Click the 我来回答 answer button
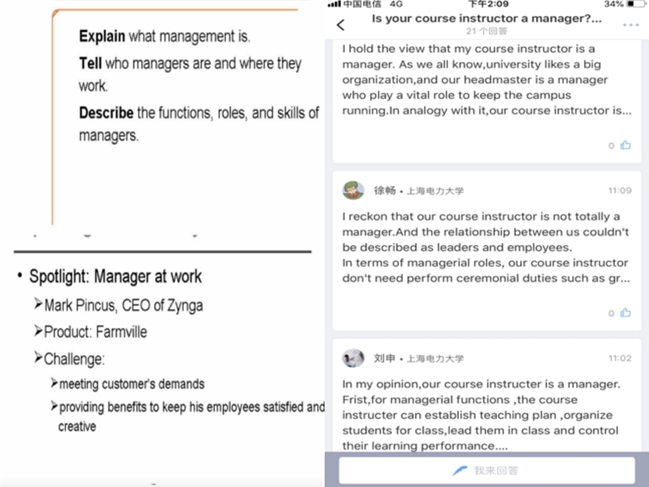649x487 pixels. [487, 470]
